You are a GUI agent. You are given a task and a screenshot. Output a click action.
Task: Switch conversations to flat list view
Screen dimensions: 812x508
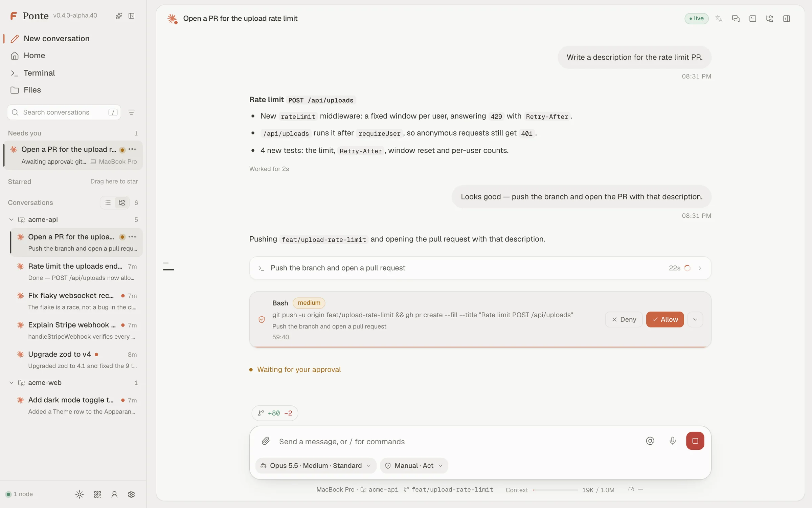pyautogui.click(x=108, y=203)
